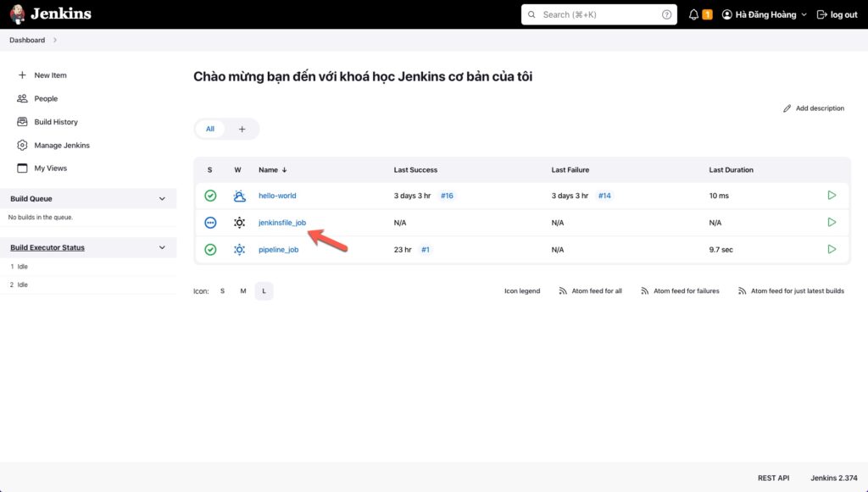Schedule a build for jenkinsfile_job
The height and width of the screenshot is (492, 868).
(x=832, y=222)
